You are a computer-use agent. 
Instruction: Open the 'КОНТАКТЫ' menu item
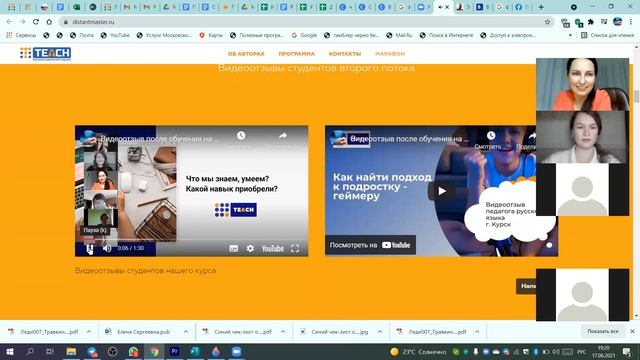click(345, 54)
